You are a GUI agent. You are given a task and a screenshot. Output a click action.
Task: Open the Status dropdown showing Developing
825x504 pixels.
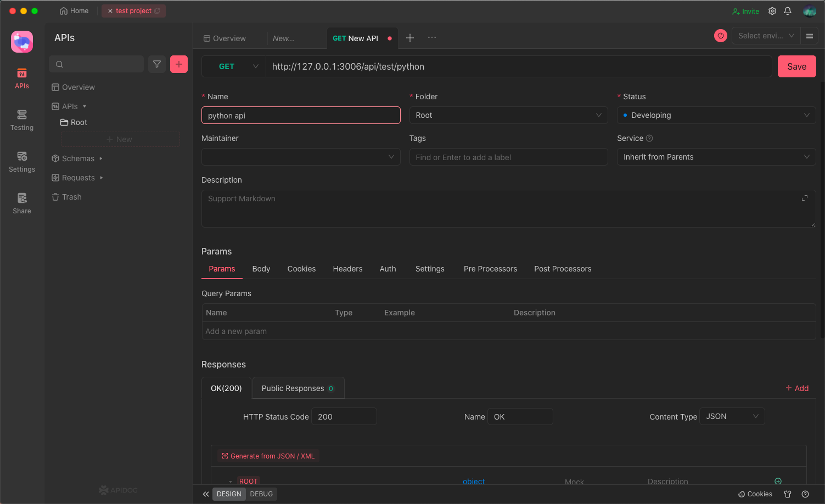[x=716, y=115]
